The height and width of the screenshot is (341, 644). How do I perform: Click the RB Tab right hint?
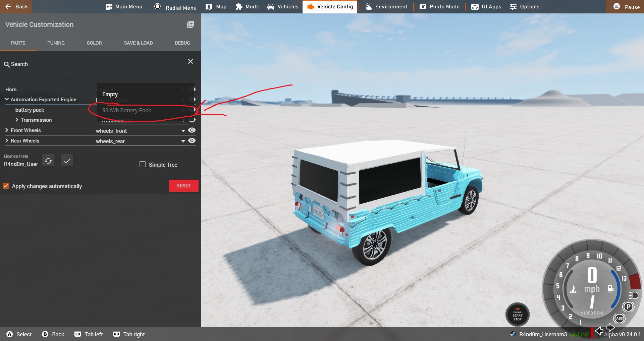pyautogui.click(x=129, y=334)
